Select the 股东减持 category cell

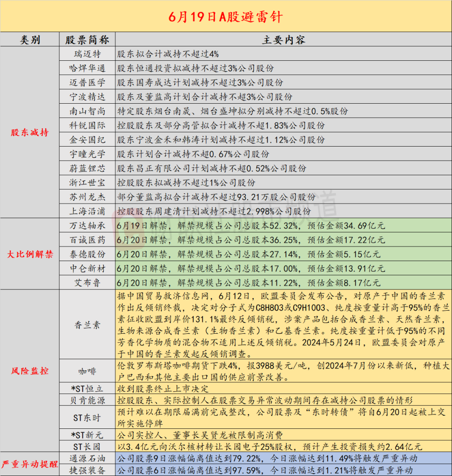click(x=30, y=132)
